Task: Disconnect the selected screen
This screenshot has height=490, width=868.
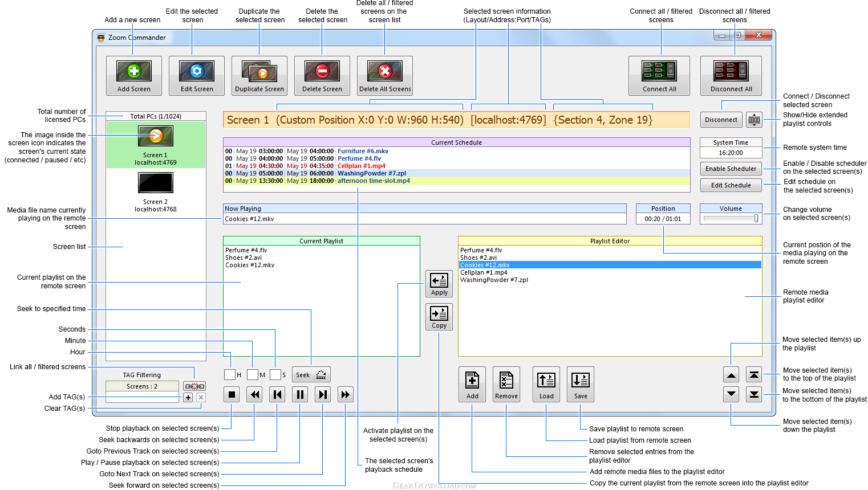Action: tap(721, 120)
